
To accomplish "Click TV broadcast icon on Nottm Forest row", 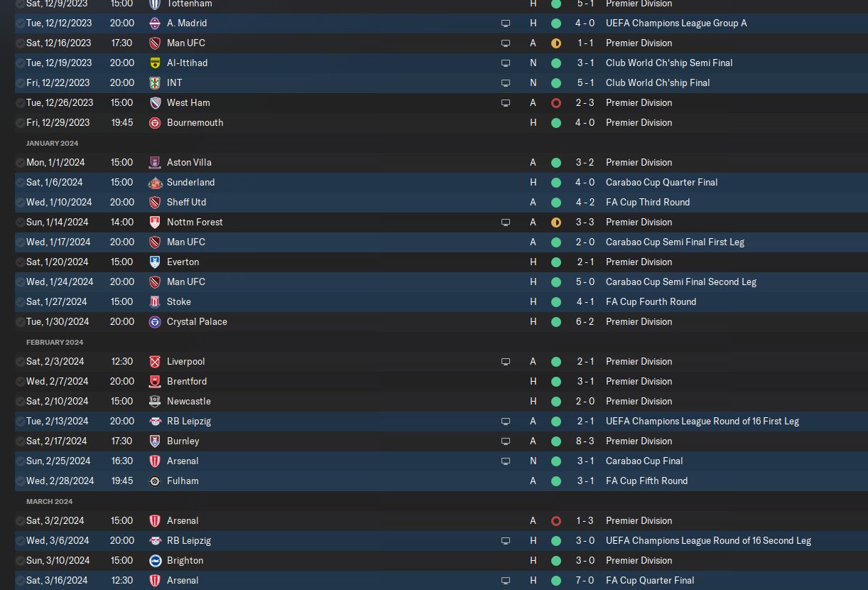I will click(x=506, y=222).
